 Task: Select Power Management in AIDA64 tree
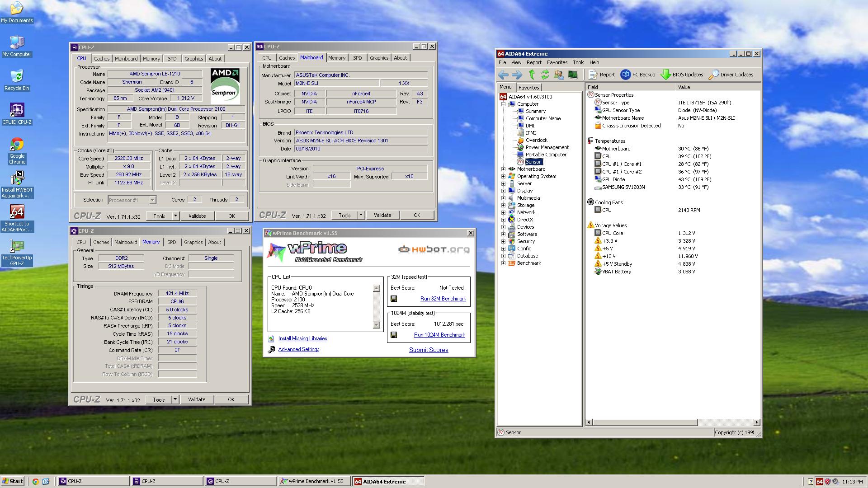click(x=547, y=147)
